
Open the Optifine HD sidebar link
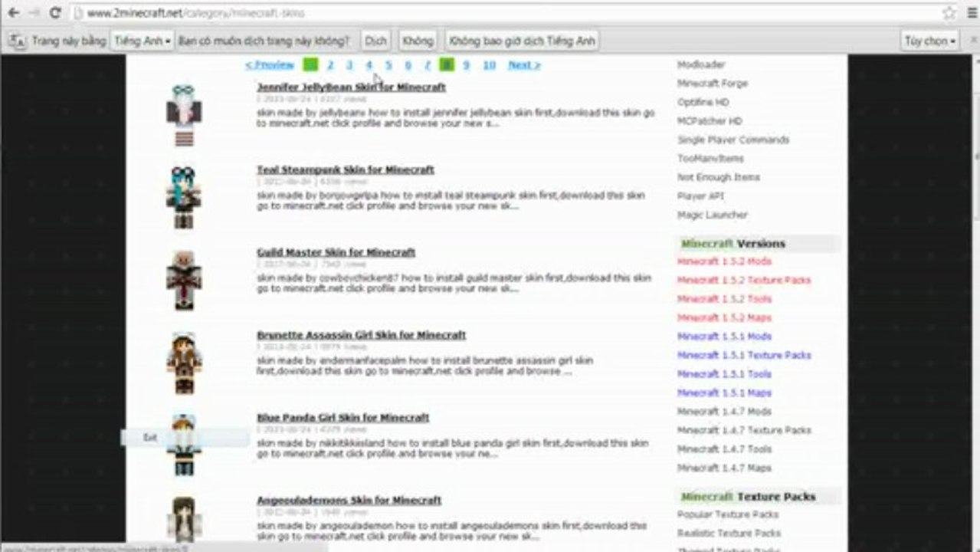(703, 102)
